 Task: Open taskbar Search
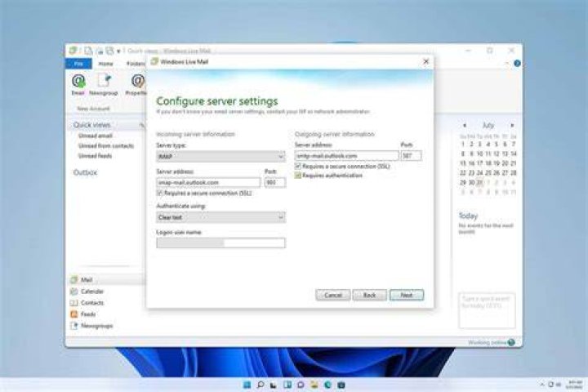pos(261,385)
